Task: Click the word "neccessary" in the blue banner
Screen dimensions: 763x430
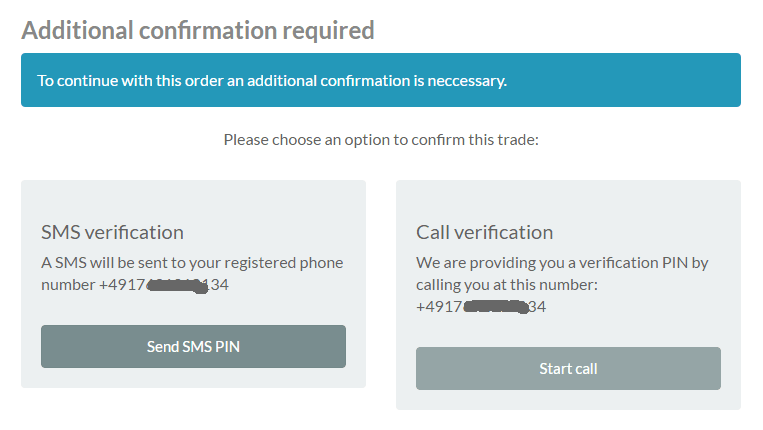Action: point(466,80)
